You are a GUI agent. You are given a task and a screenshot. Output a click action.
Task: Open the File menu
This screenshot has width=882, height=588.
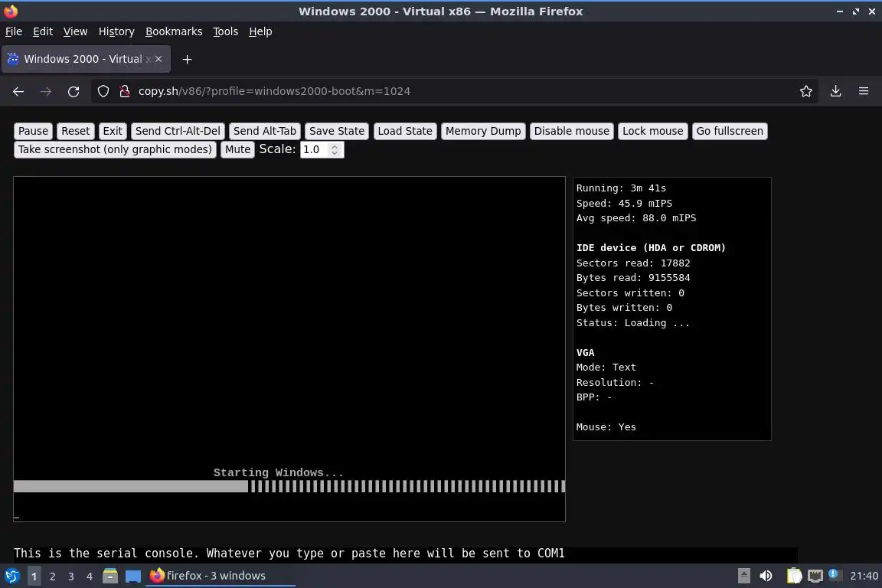[x=14, y=31]
